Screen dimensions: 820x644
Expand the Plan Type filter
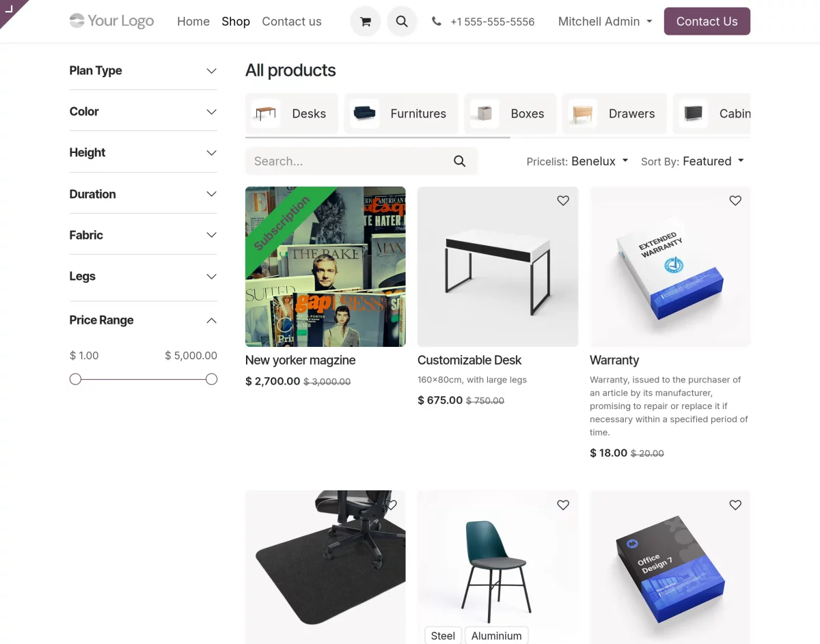click(143, 71)
